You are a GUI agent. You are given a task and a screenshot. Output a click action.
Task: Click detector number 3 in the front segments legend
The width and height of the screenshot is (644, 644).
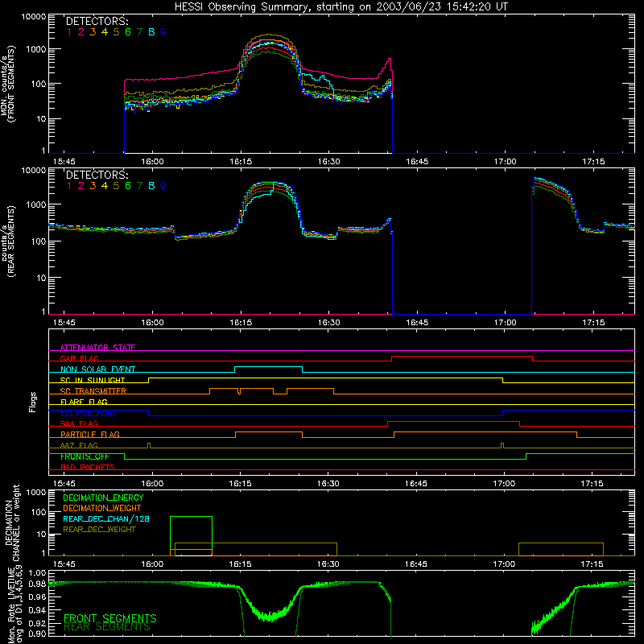coord(93,31)
